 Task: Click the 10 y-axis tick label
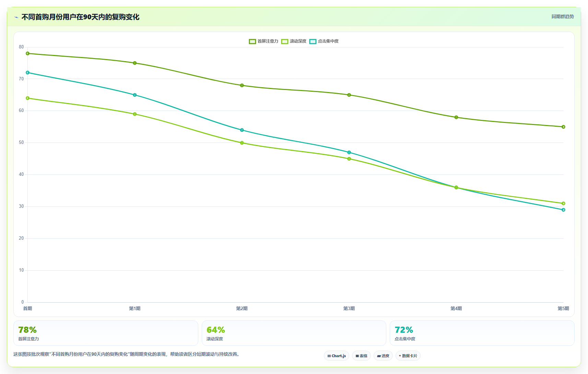coord(22,270)
